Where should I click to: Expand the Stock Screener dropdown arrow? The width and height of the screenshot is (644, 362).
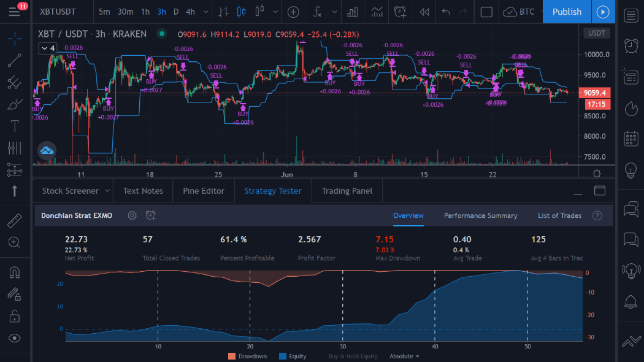coord(107,191)
